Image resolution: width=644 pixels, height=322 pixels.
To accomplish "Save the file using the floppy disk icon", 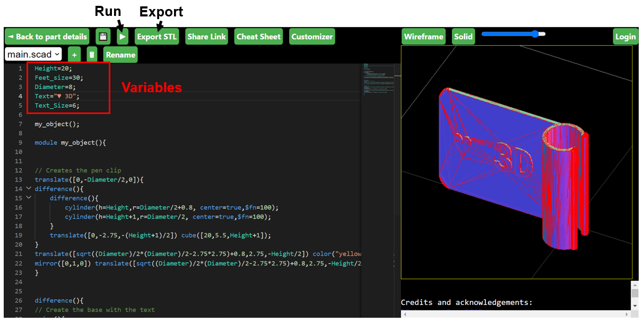I will click(102, 36).
